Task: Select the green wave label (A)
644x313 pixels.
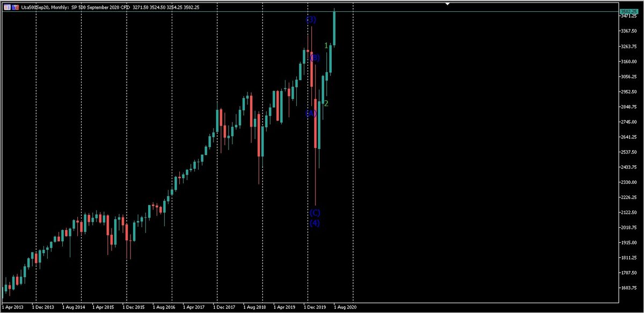Action: point(310,113)
